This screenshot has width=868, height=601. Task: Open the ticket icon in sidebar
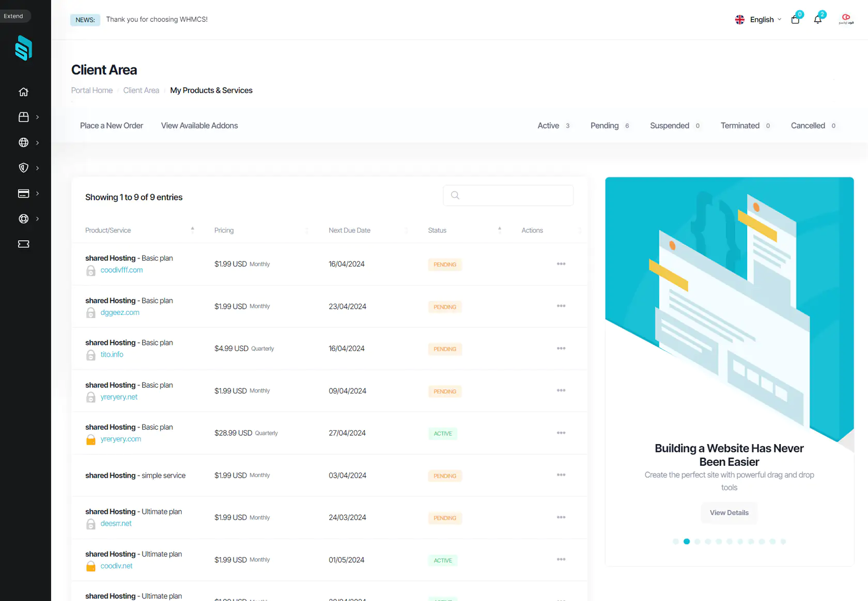(x=23, y=244)
